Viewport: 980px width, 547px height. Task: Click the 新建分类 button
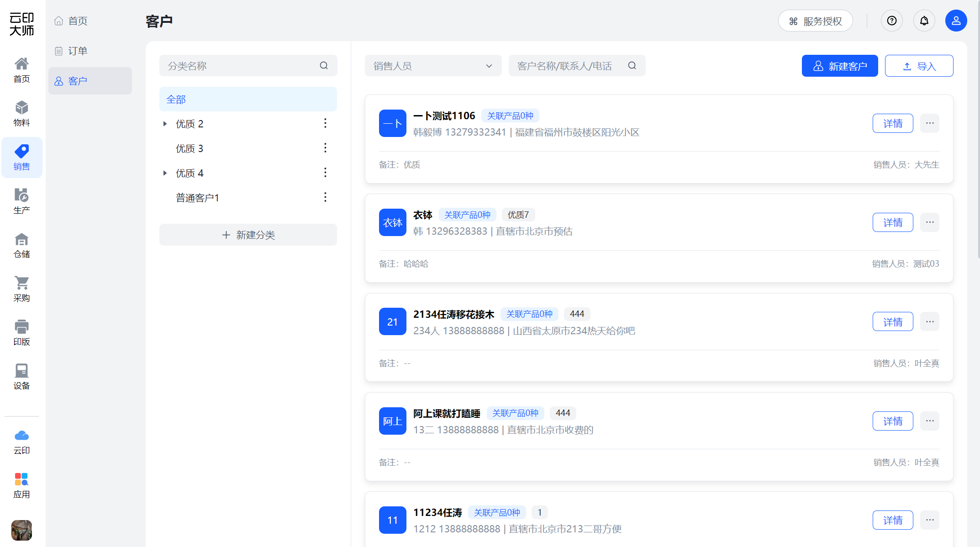(x=248, y=235)
